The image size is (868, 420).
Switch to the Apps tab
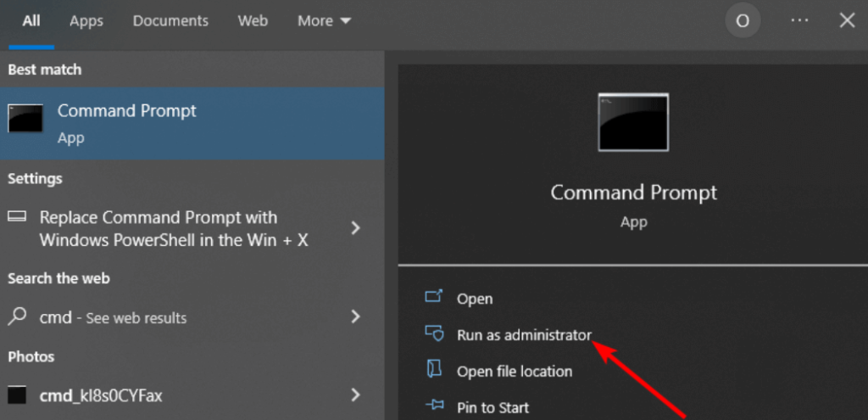(86, 21)
